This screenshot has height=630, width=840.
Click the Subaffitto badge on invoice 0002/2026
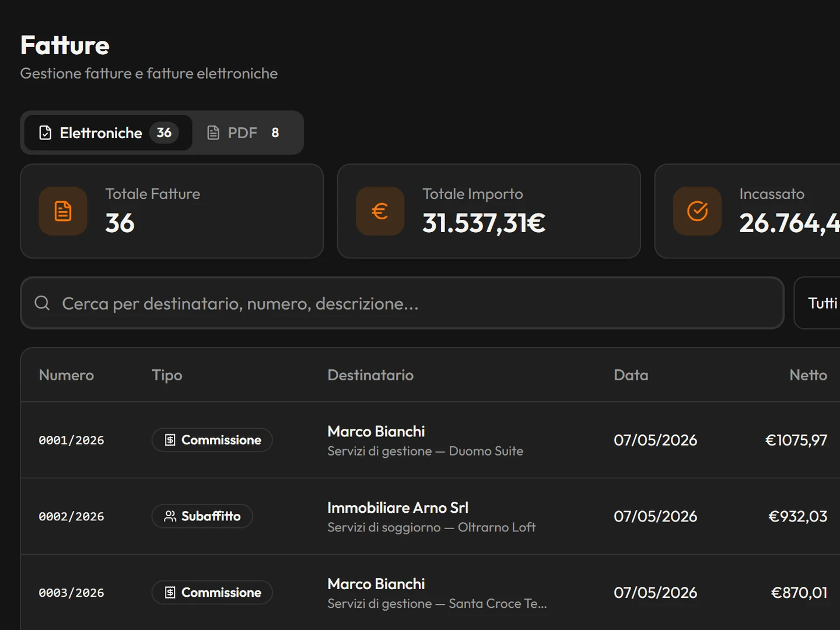(202, 516)
